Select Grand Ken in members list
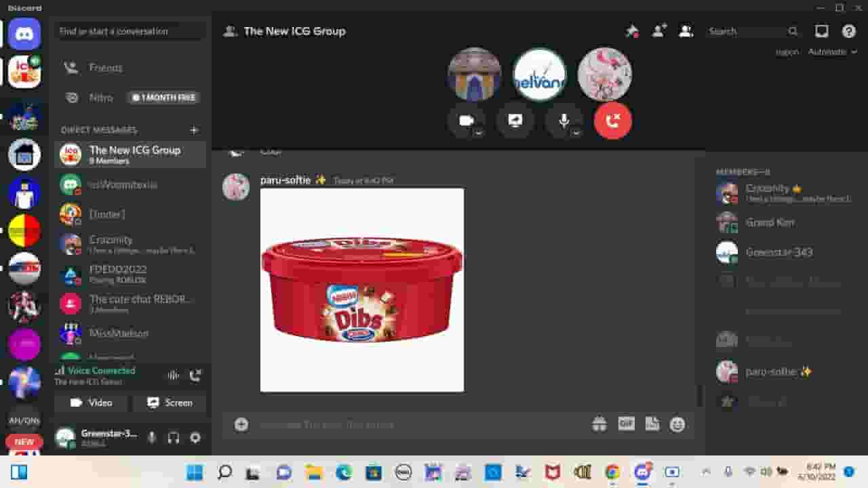The image size is (868, 488). coord(785,222)
